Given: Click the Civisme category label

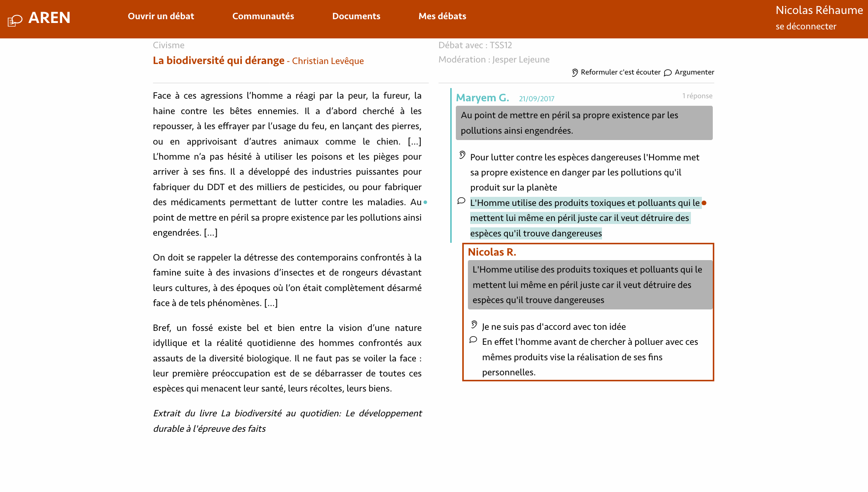Looking at the screenshot, I should coord(168,45).
